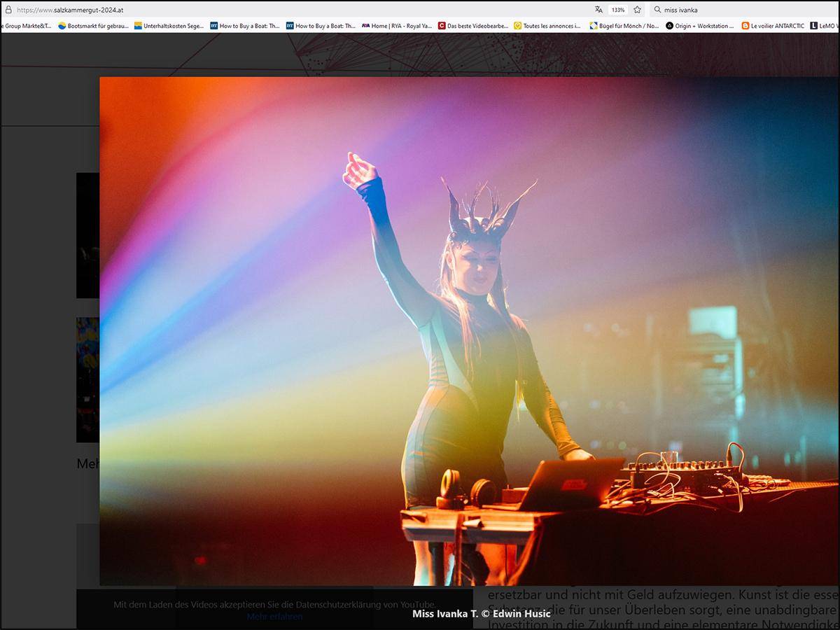Screen dimensions: 840x630
Task: Click the Miss Ivanka T. lightbox photo
Action: (x=469, y=331)
